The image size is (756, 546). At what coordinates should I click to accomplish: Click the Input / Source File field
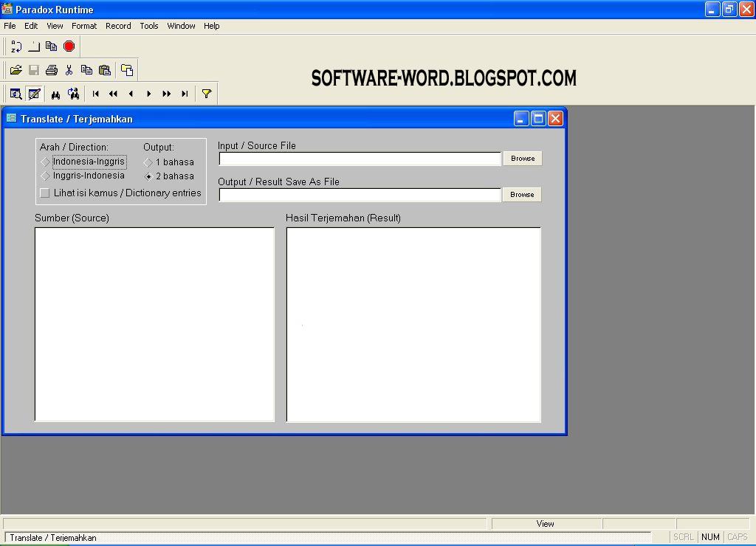[360, 159]
